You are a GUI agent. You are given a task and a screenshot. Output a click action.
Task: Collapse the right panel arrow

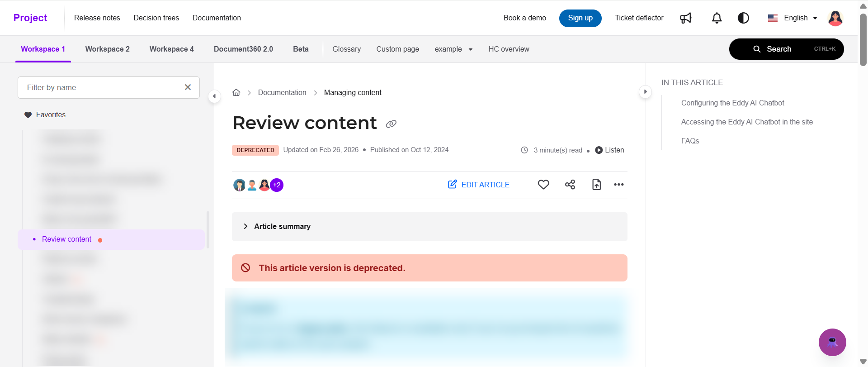(645, 92)
